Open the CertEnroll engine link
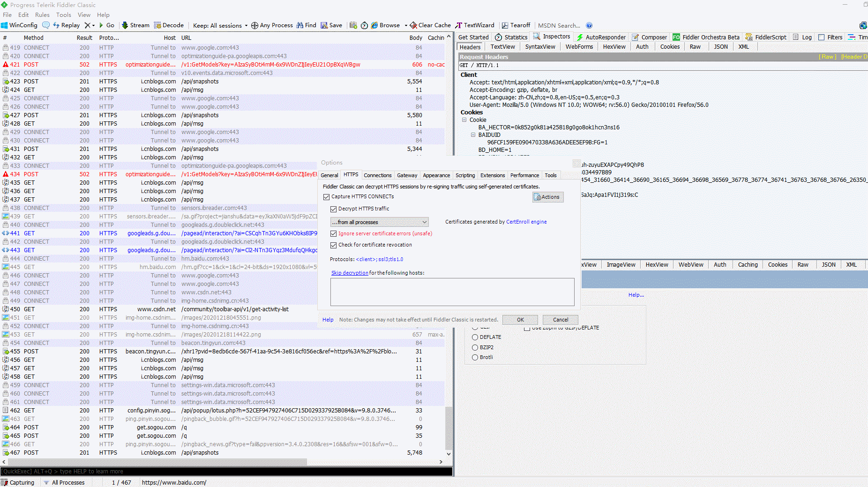This screenshot has width=868, height=487. point(526,222)
